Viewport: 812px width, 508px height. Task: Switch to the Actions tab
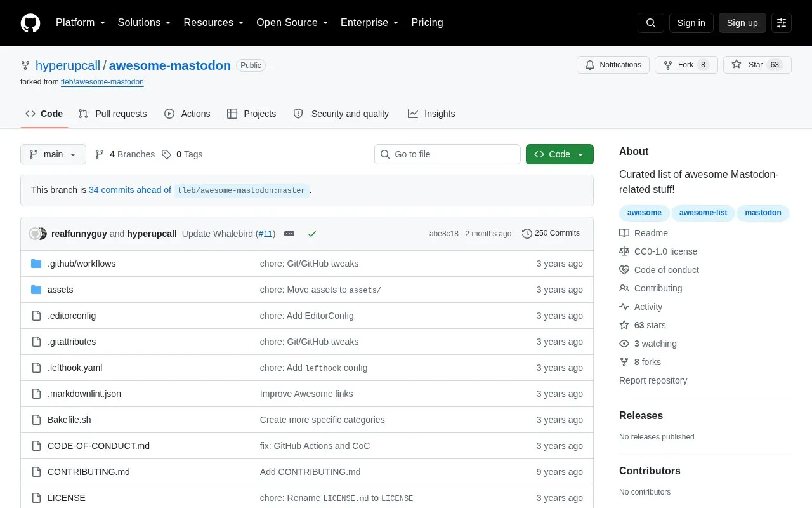point(187,114)
